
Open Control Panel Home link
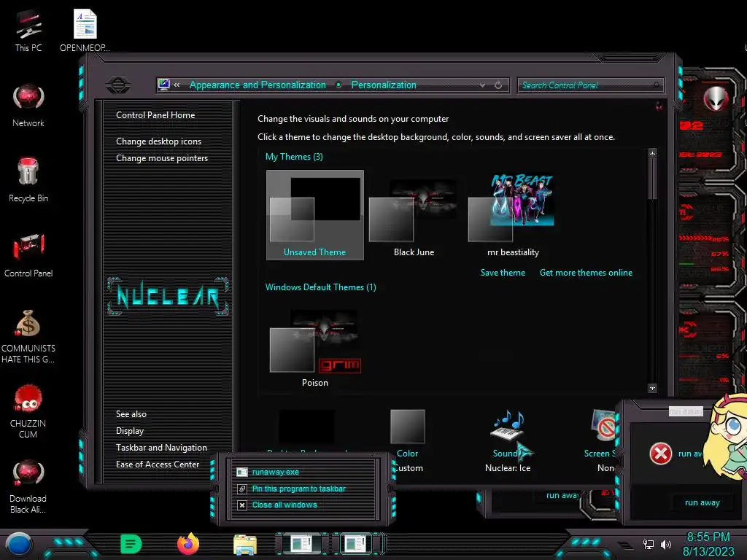(x=155, y=114)
